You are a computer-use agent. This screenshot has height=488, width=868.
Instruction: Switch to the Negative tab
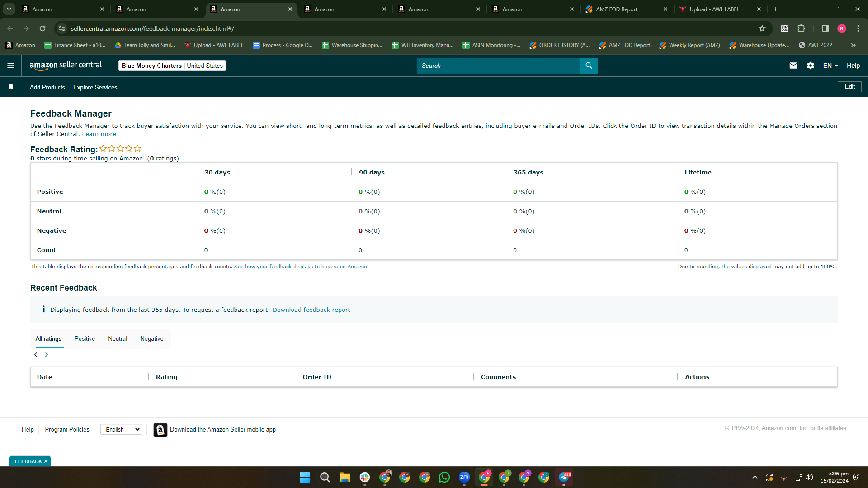coord(152,339)
